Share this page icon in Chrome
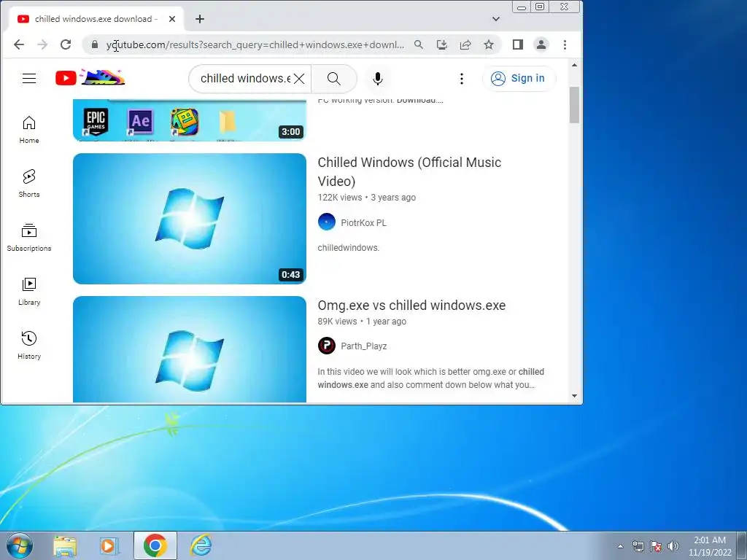This screenshot has height=560, width=747. coord(465,44)
